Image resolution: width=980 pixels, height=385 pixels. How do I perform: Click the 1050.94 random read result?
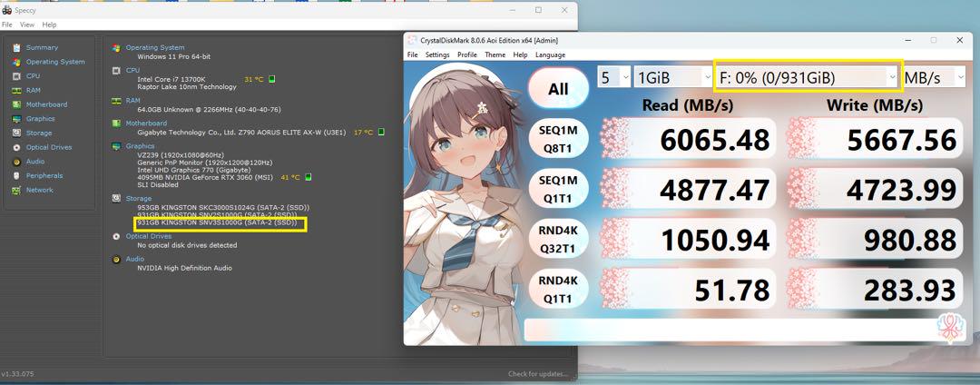click(688, 240)
